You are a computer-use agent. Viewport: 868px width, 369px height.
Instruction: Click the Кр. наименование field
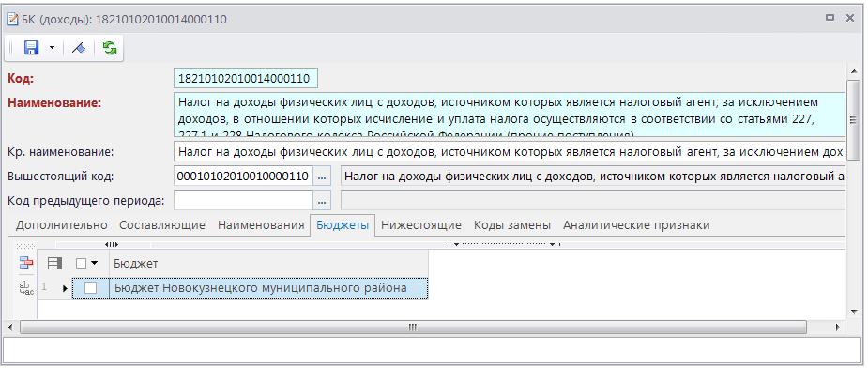click(510, 151)
